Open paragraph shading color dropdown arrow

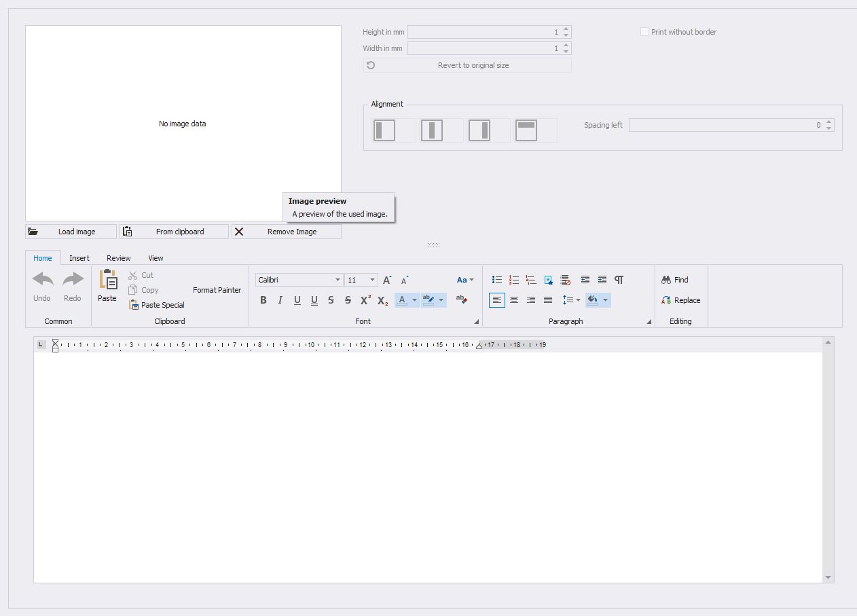[x=605, y=300]
